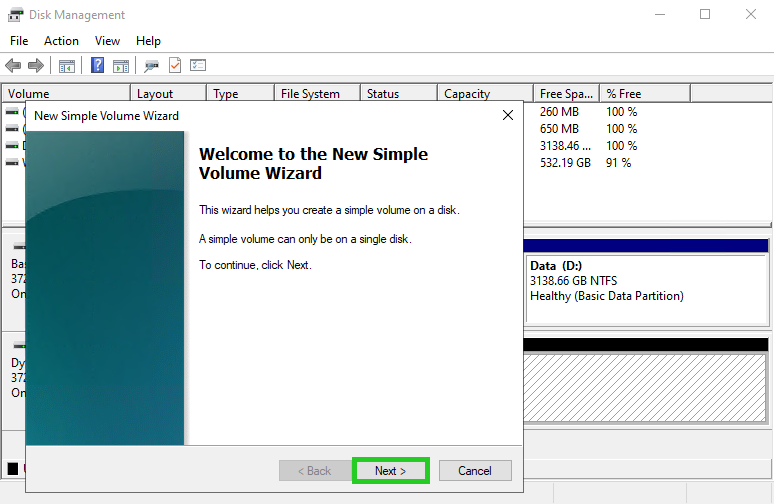Open the Action menu

[61, 41]
